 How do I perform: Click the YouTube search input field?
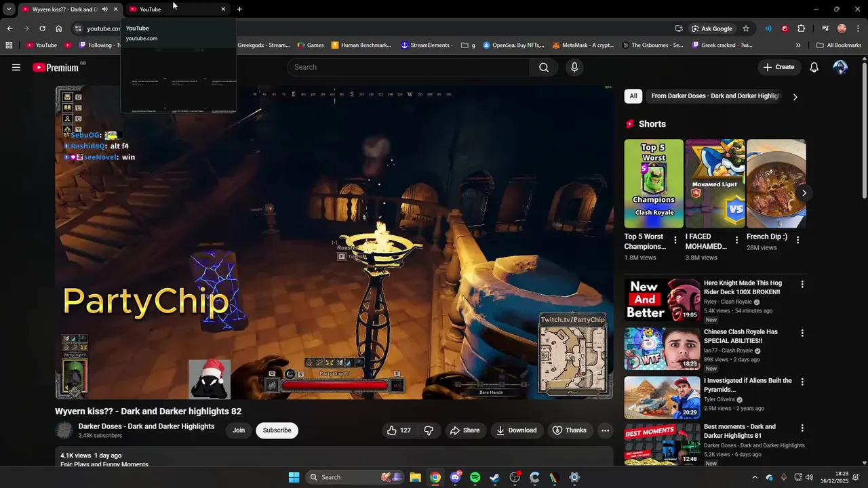(409, 67)
